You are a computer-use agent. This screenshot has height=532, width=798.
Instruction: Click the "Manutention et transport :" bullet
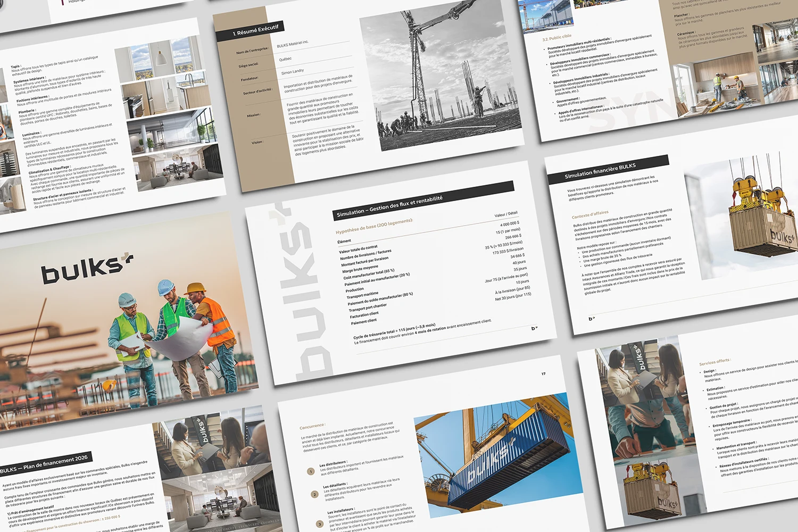pos(736,445)
